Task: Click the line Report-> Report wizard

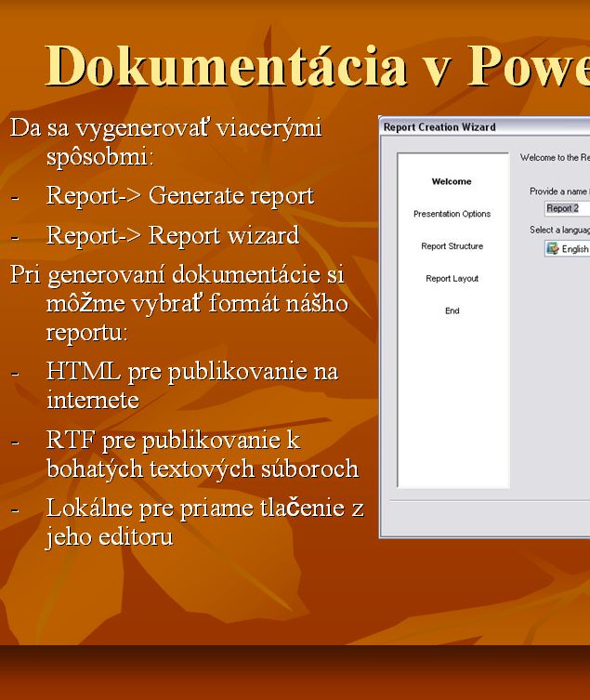Action: pos(173,235)
